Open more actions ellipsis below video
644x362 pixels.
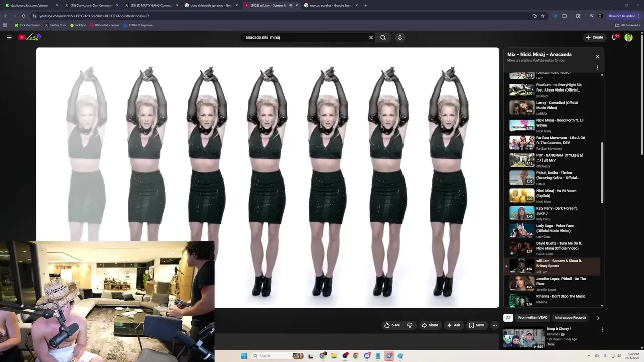point(495,325)
